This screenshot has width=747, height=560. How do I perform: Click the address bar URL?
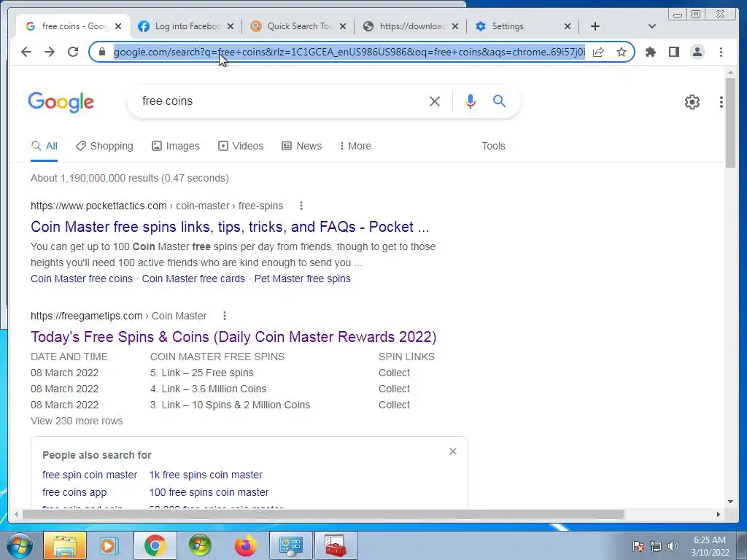coord(349,52)
